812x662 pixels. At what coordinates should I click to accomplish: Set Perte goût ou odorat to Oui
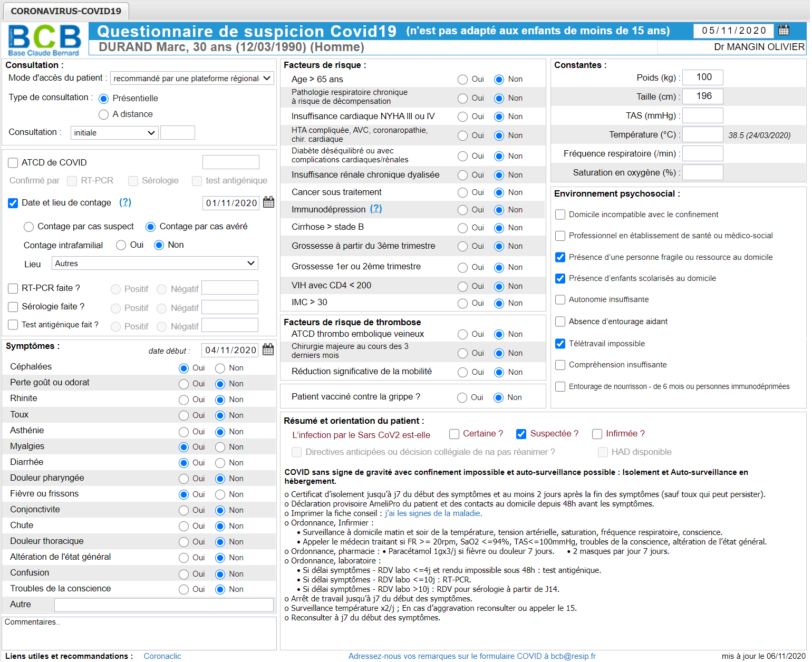[183, 384]
